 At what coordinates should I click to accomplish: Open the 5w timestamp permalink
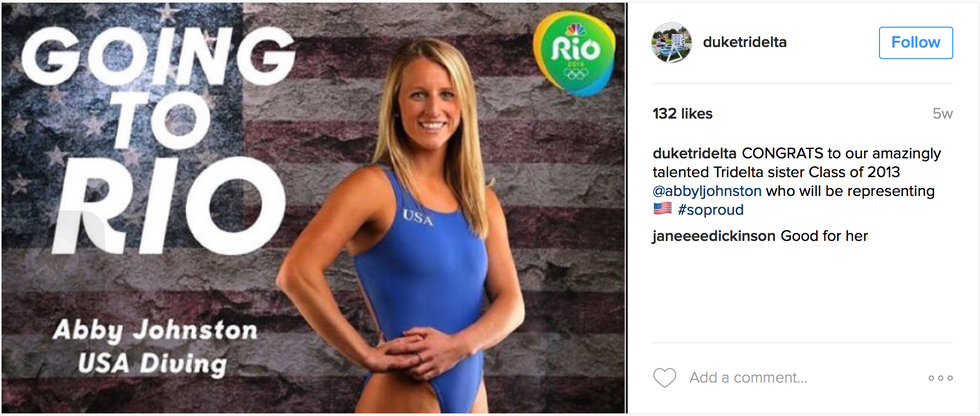click(942, 114)
